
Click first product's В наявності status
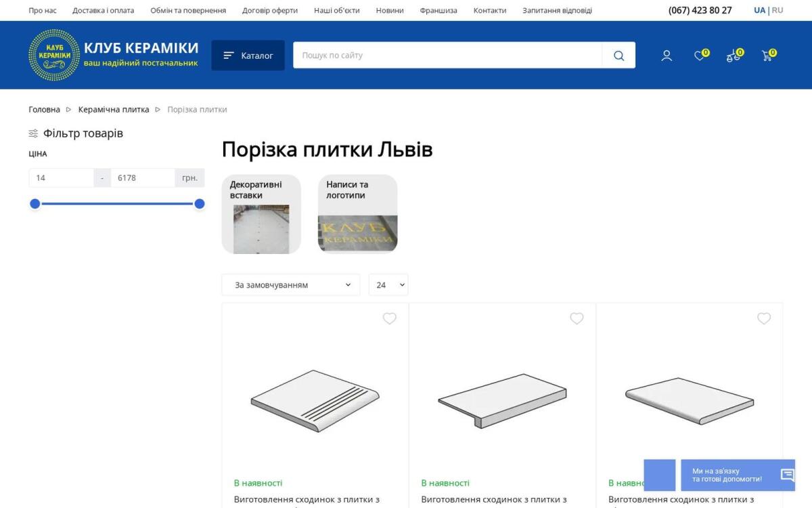[x=258, y=483]
